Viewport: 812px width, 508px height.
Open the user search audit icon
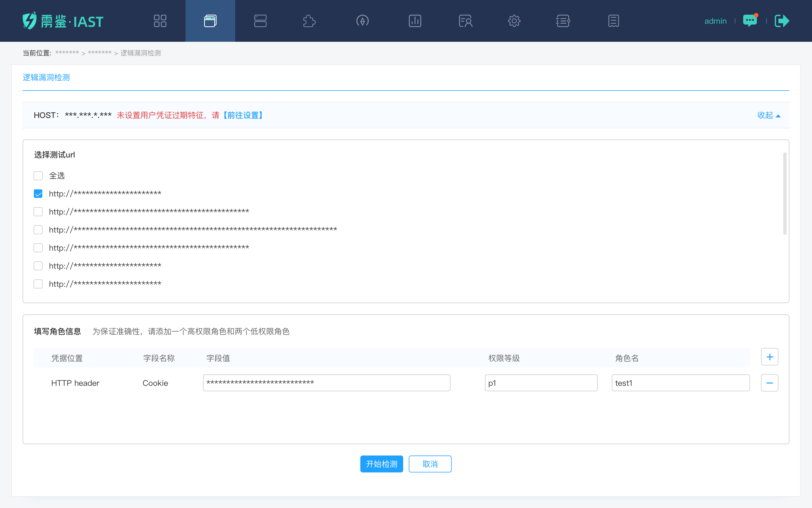tap(465, 21)
